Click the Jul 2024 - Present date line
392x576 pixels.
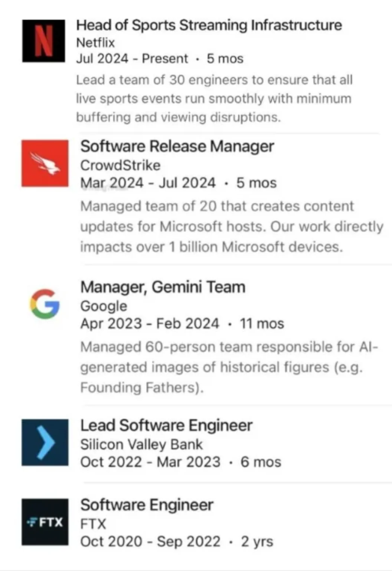159,59
